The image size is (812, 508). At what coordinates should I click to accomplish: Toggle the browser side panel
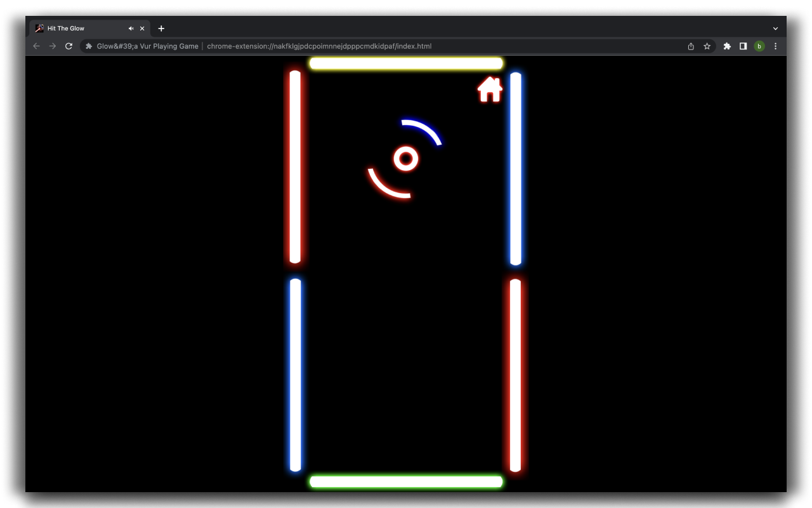743,46
